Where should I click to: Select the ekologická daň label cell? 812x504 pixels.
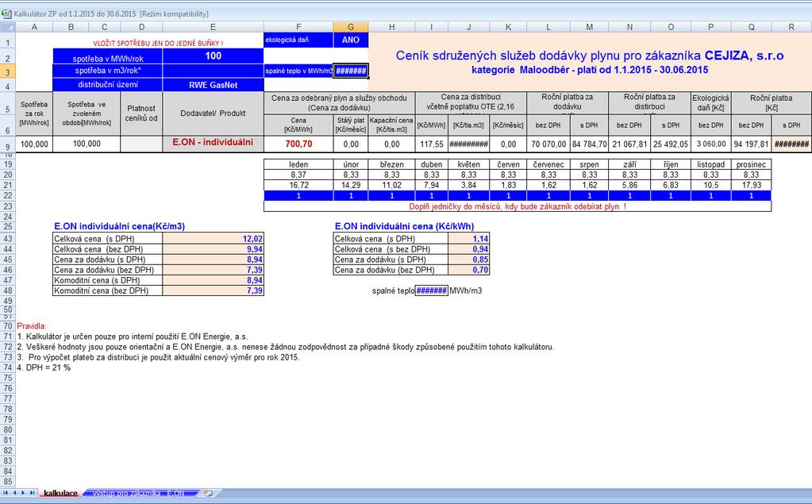(x=298, y=40)
